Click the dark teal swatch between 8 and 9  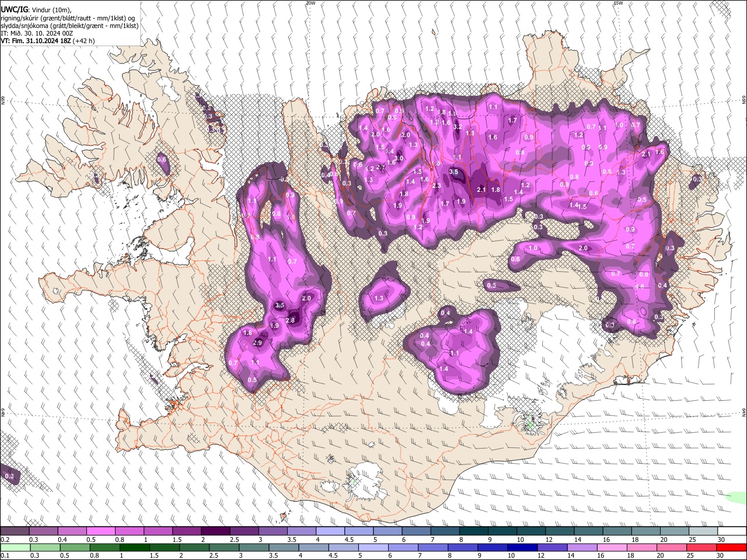pos(474,531)
